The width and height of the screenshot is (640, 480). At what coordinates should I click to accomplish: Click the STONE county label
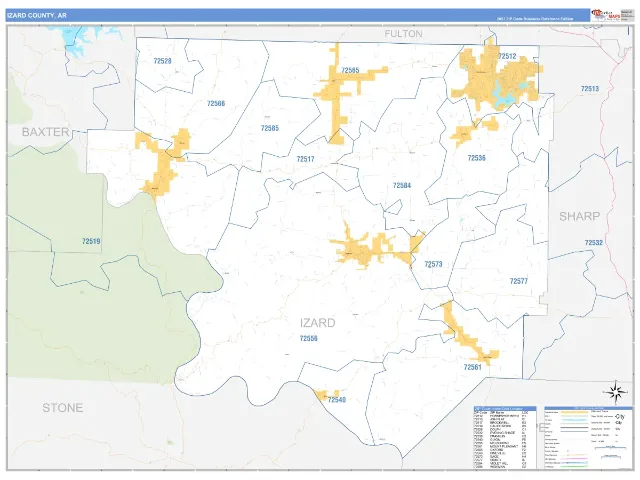[x=62, y=408]
